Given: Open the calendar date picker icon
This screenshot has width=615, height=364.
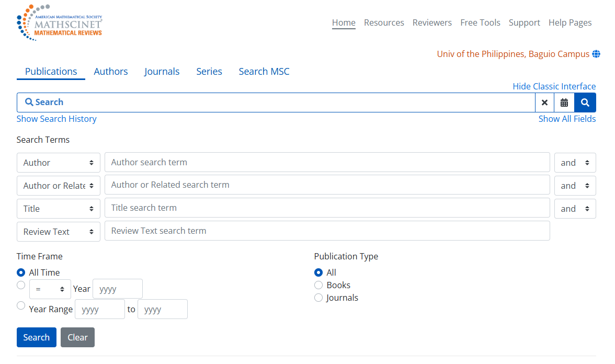Looking at the screenshot, I should 564,103.
